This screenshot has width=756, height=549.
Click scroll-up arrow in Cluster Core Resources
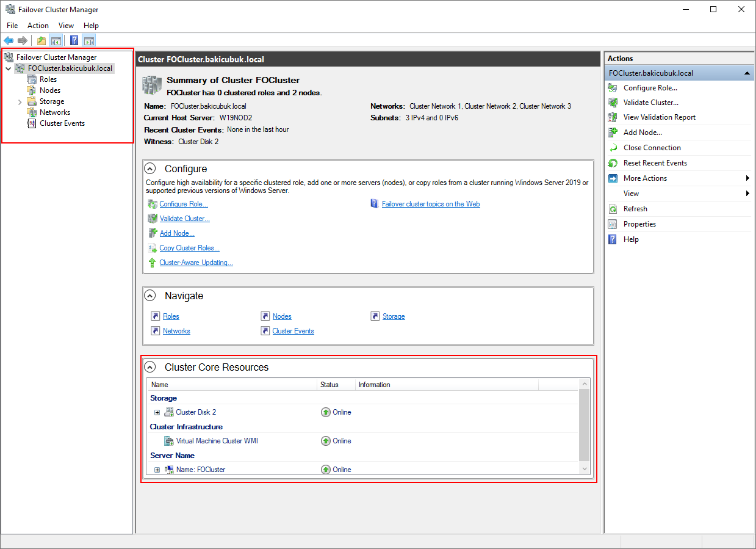tap(585, 384)
